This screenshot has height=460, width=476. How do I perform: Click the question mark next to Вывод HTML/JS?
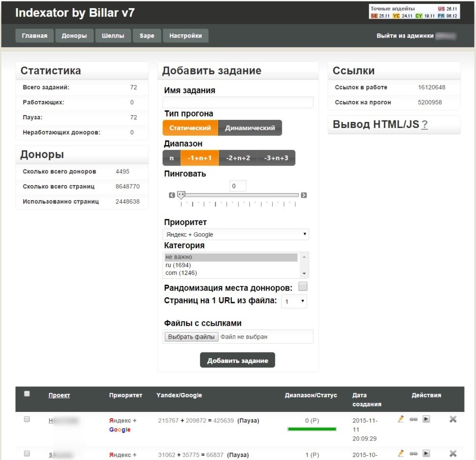coord(425,125)
